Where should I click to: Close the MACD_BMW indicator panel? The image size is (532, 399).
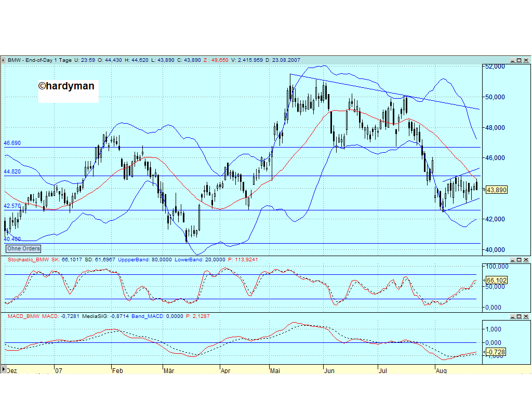coord(526,316)
